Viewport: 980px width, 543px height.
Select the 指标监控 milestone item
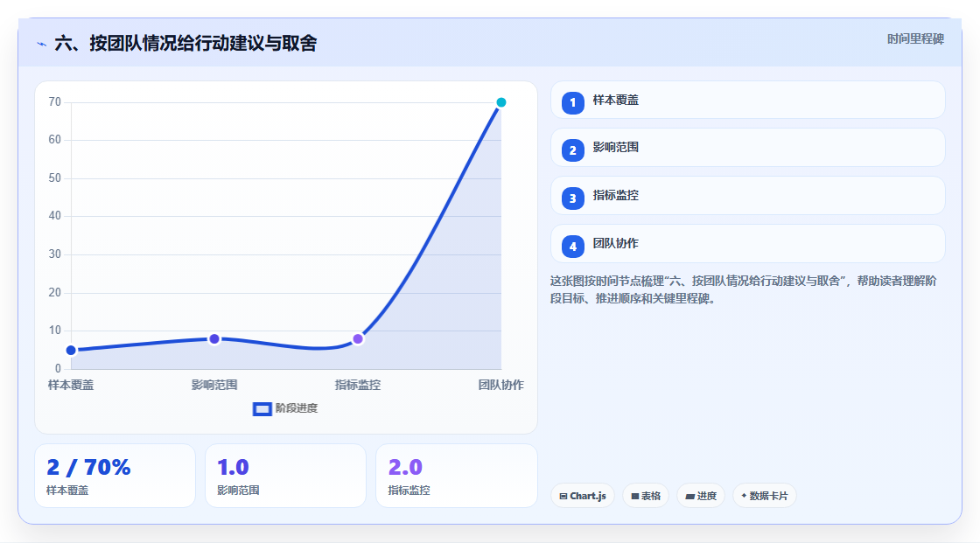tap(747, 196)
